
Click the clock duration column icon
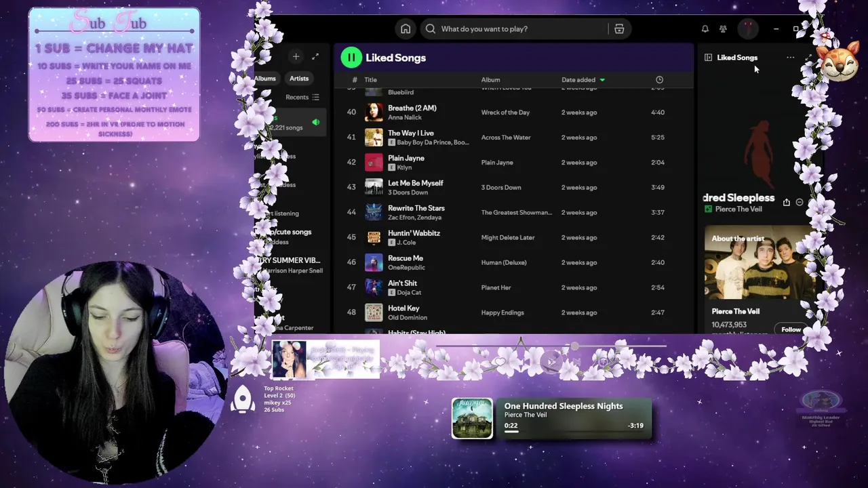(659, 80)
